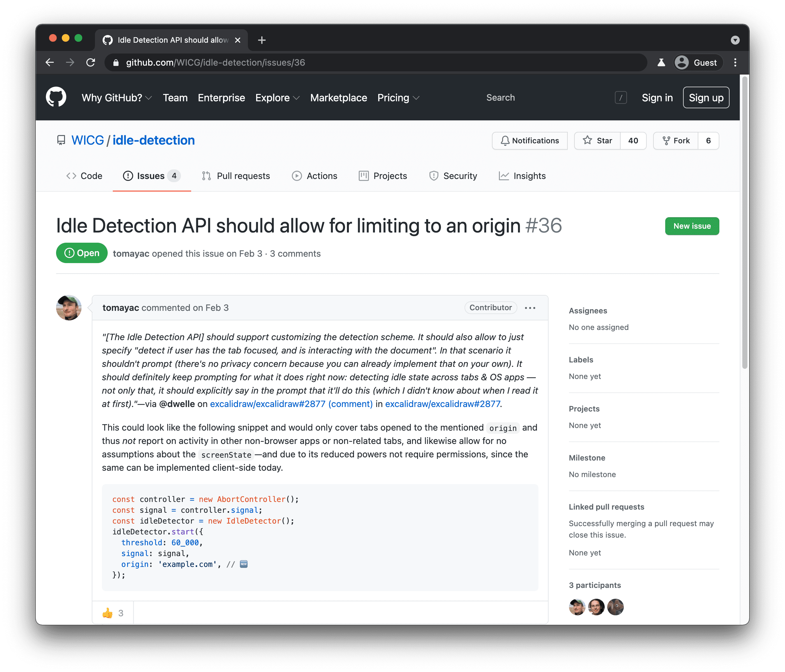This screenshot has height=672, width=785.
Task: Expand the Why GitHub? dropdown menu
Action: coord(114,98)
